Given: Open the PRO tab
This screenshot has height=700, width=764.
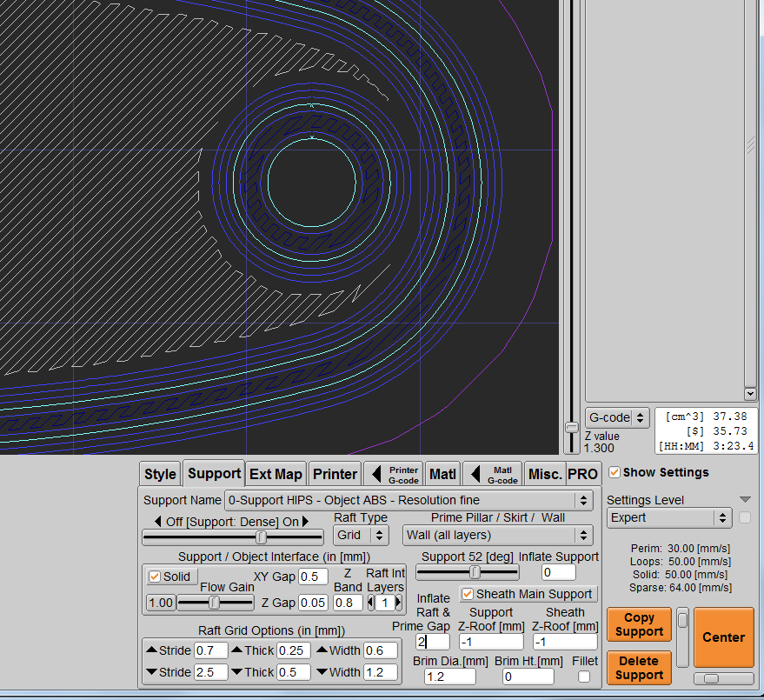Looking at the screenshot, I should [x=582, y=474].
